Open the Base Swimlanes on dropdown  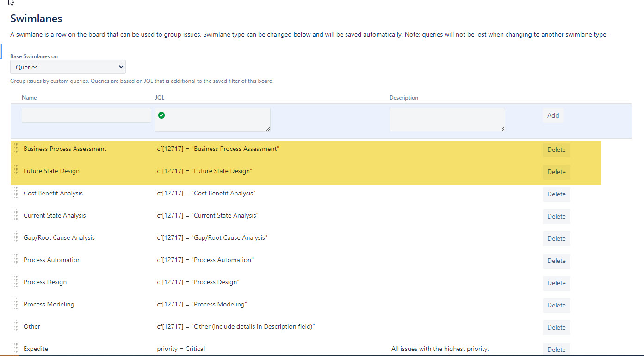[68, 67]
